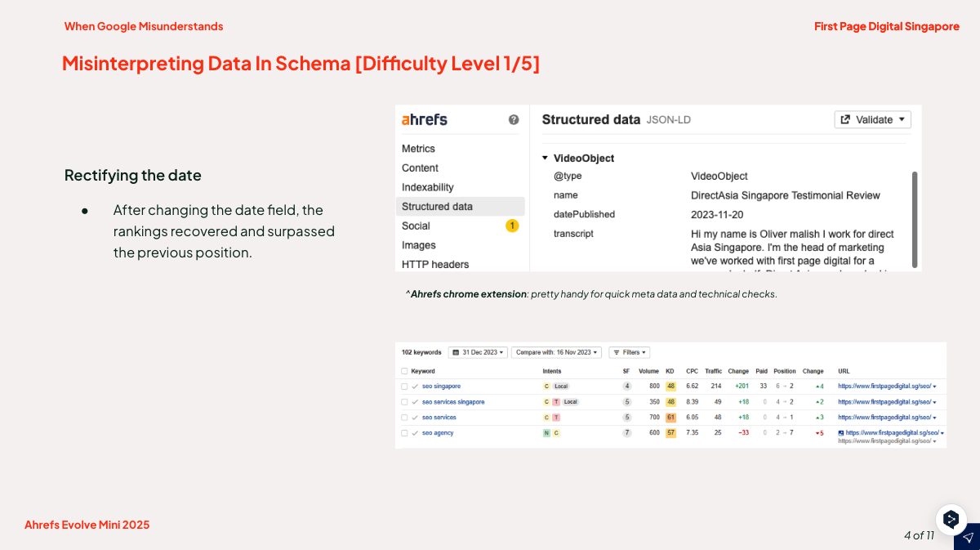Sort table by KD column header

[x=670, y=371]
